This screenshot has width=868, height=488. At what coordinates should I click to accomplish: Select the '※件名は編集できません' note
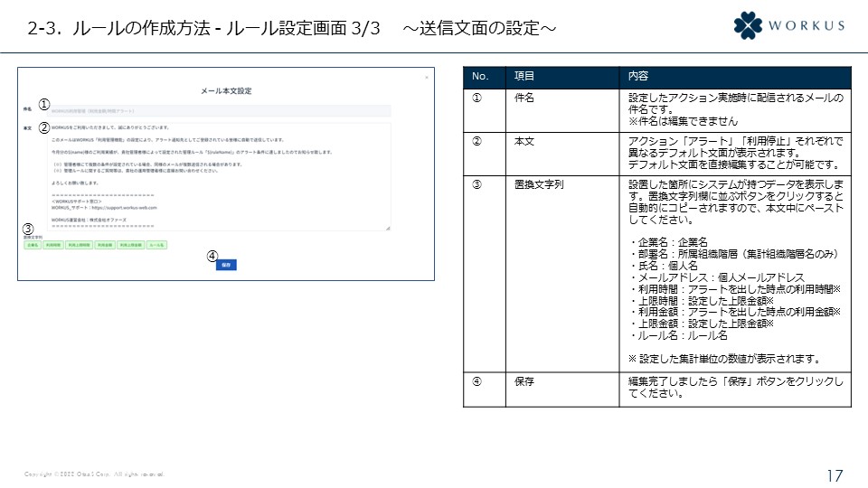pos(683,121)
